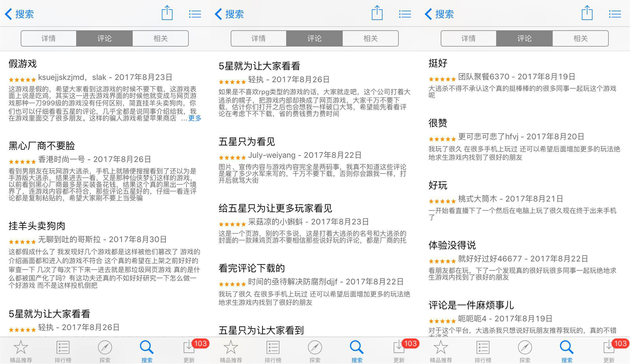
Task: Open the list menu icon in the left screen
Action: click(x=195, y=14)
